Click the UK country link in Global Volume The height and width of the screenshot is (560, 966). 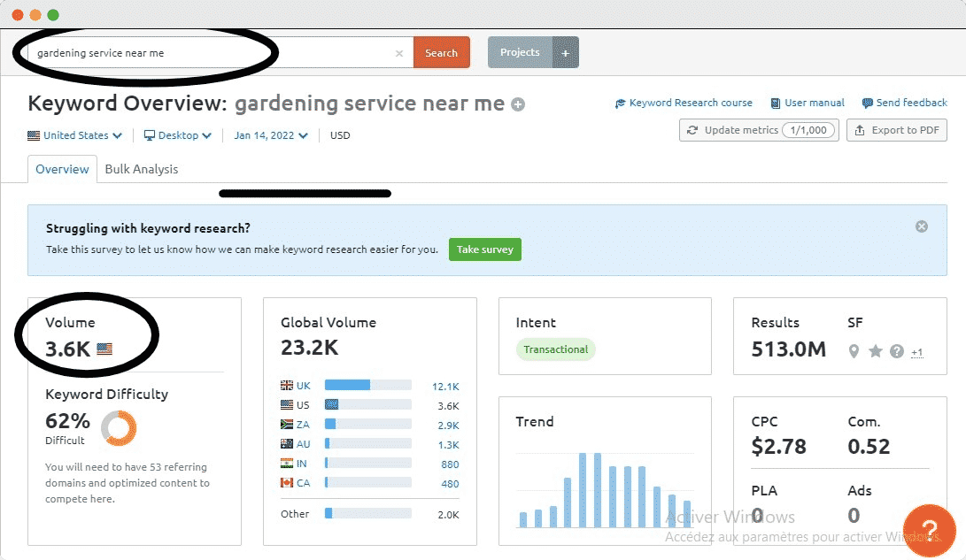coord(303,386)
